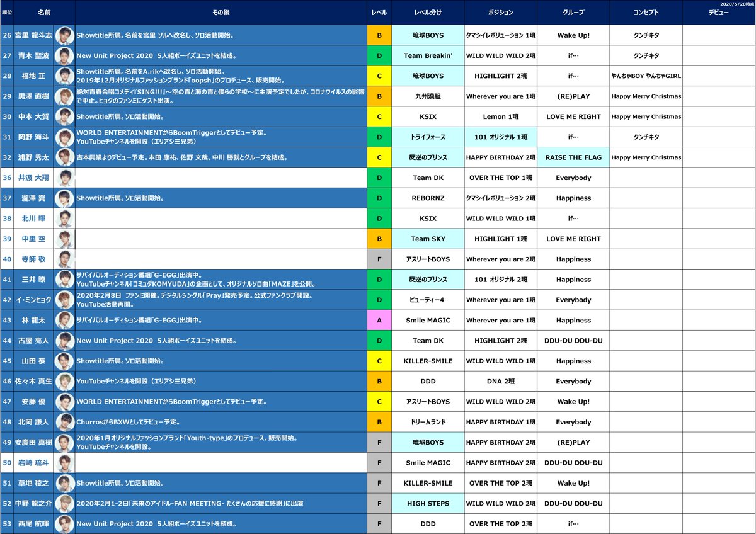Viewport: 756px width, 534px height.
Task: Click the ポジション column header
Action: (x=501, y=13)
